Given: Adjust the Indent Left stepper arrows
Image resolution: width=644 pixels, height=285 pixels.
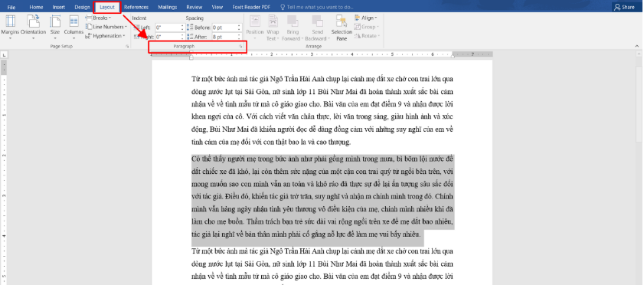Looking at the screenshot, I should pyautogui.click(x=182, y=28).
